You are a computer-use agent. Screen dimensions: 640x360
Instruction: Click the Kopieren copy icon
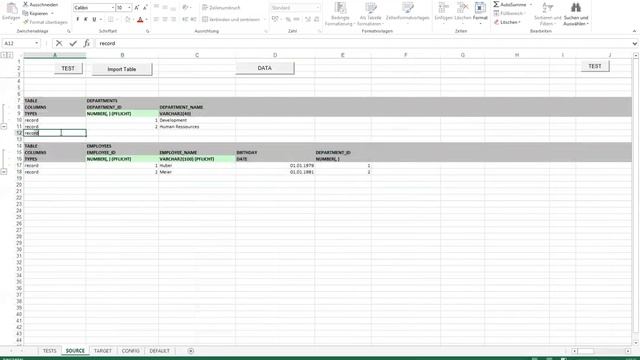pyautogui.click(x=25, y=13)
